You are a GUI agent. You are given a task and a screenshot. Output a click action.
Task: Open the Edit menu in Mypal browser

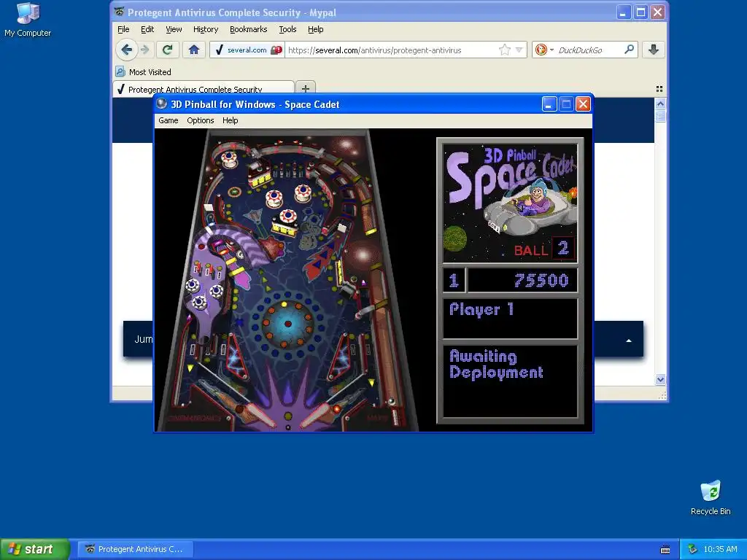(x=147, y=29)
